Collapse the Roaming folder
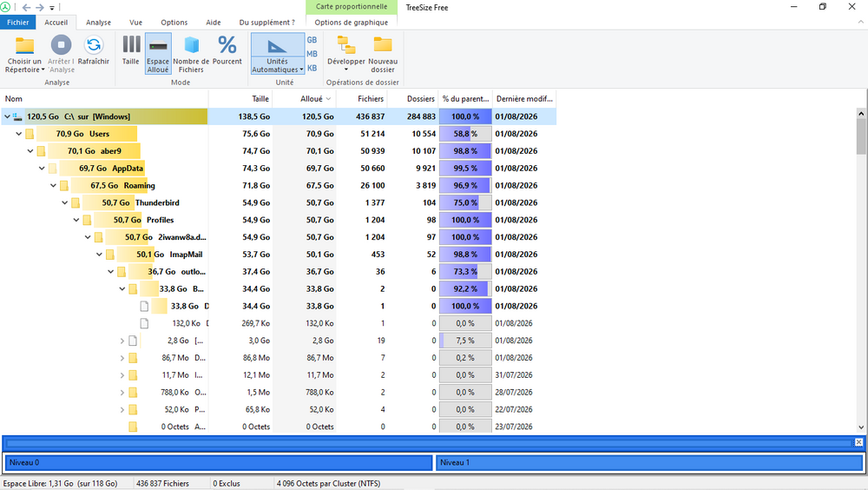Image resolution: width=868 pixels, height=490 pixels. click(x=54, y=185)
